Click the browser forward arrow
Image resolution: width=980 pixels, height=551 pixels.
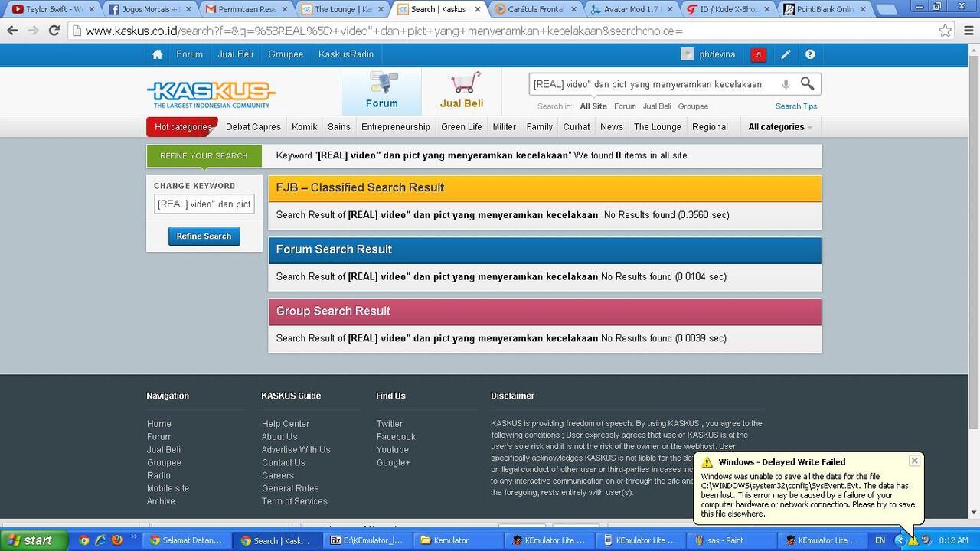33,31
